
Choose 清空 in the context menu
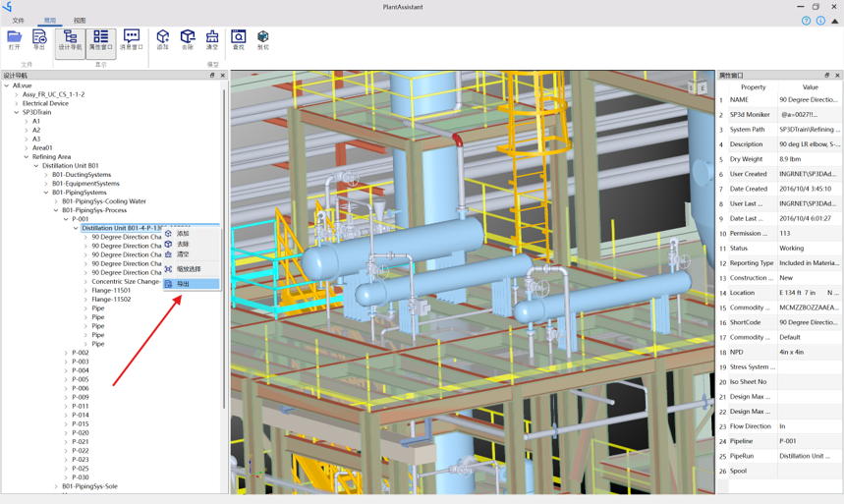tap(192, 254)
